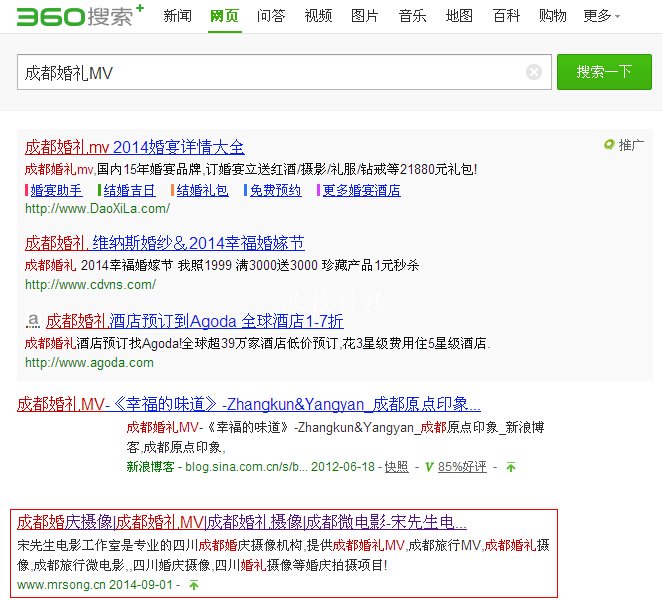Click the 婚宴助手 sub-link
Image resolution: width=662 pixels, height=600 pixels.
(56, 190)
